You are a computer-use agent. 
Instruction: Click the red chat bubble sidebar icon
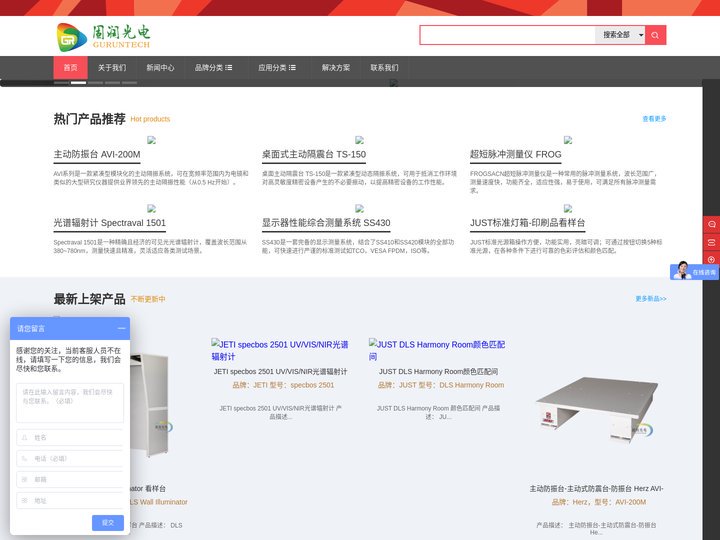pyautogui.click(x=711, y=224)
